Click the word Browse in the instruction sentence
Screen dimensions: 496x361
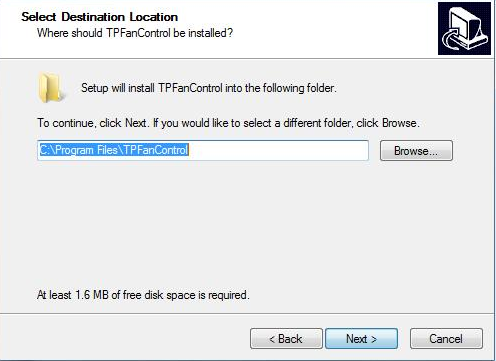(399, 123)
